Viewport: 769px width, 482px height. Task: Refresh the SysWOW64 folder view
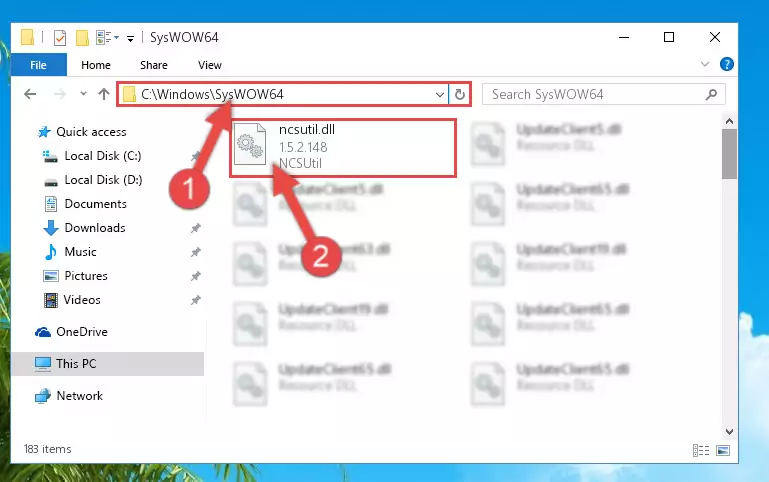(460, 94)
